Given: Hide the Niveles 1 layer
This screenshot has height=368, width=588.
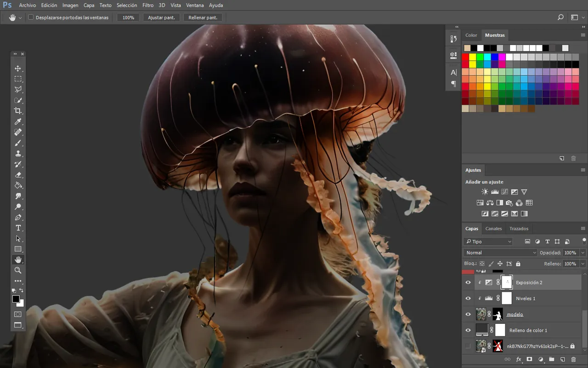Looking at the screenshot, I should [x=468, y=299].
